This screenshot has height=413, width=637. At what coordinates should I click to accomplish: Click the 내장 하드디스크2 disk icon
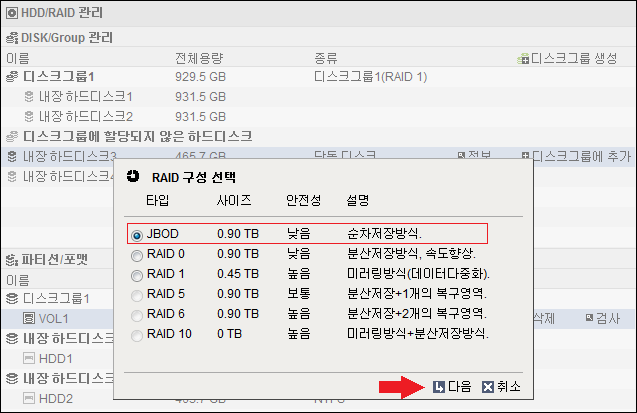point(29,117)
